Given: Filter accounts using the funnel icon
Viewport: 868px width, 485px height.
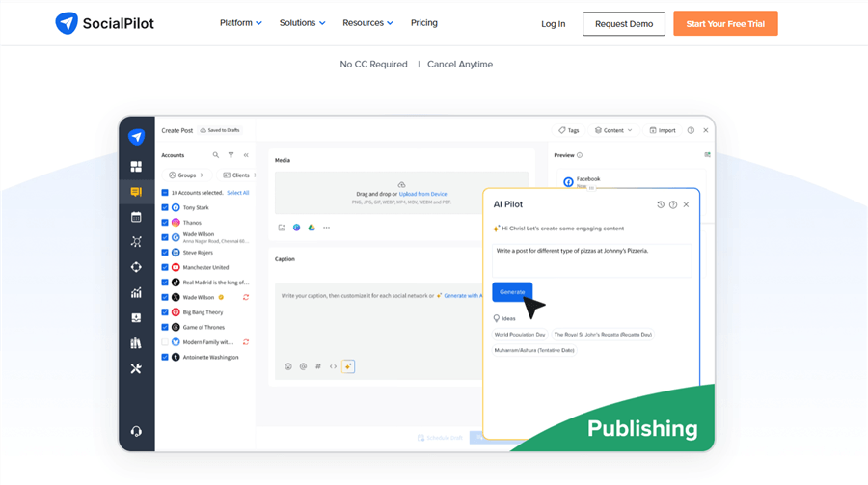Looking at the screenshot, I should [x=231, y=155].
